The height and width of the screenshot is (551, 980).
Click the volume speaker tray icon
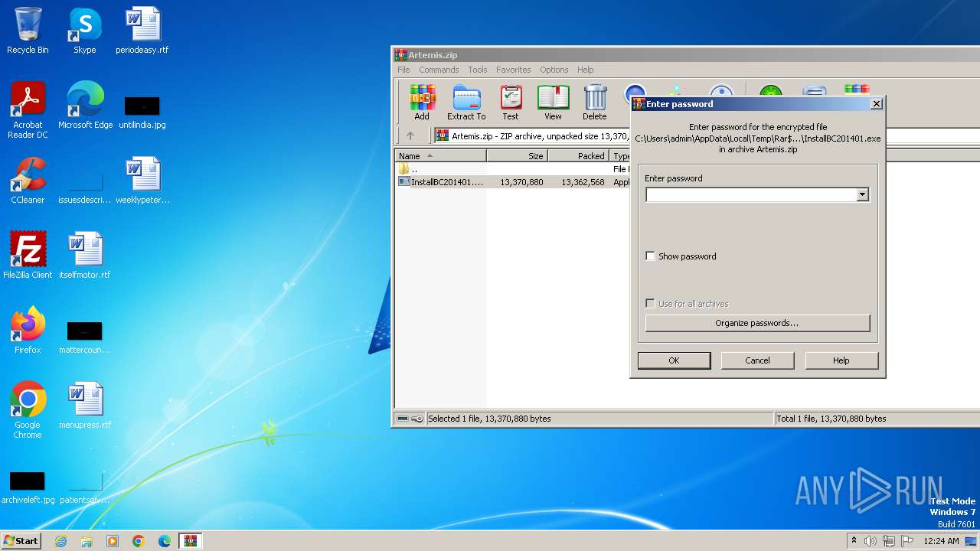[871, 541]
